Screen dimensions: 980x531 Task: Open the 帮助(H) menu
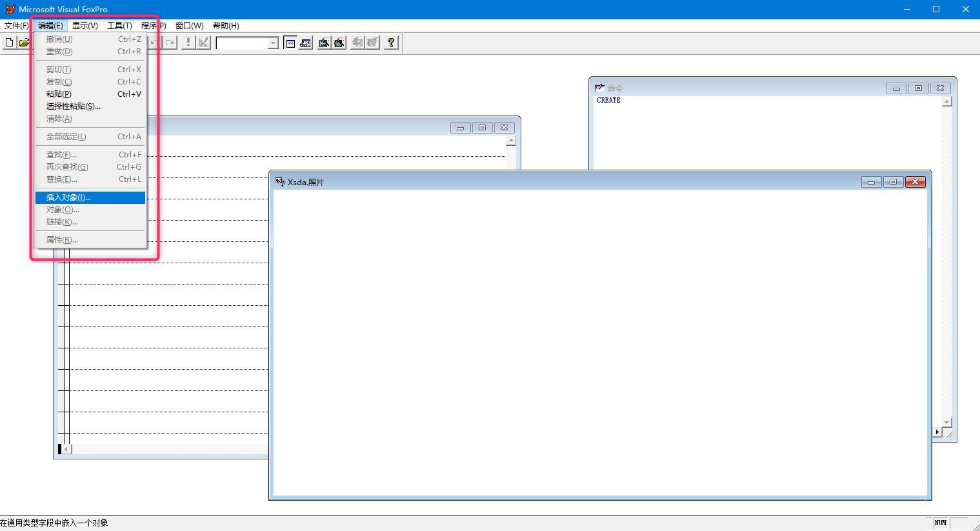coord(226,26)
